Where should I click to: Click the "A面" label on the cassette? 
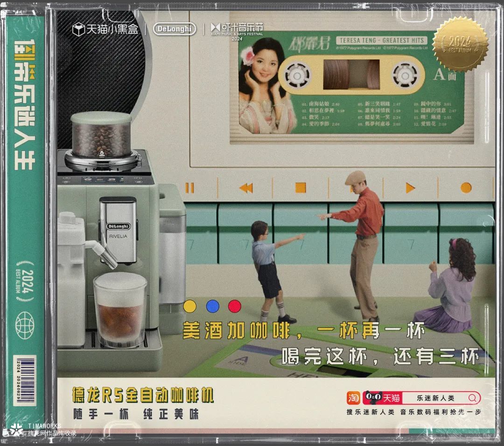(x=445, y=75)
